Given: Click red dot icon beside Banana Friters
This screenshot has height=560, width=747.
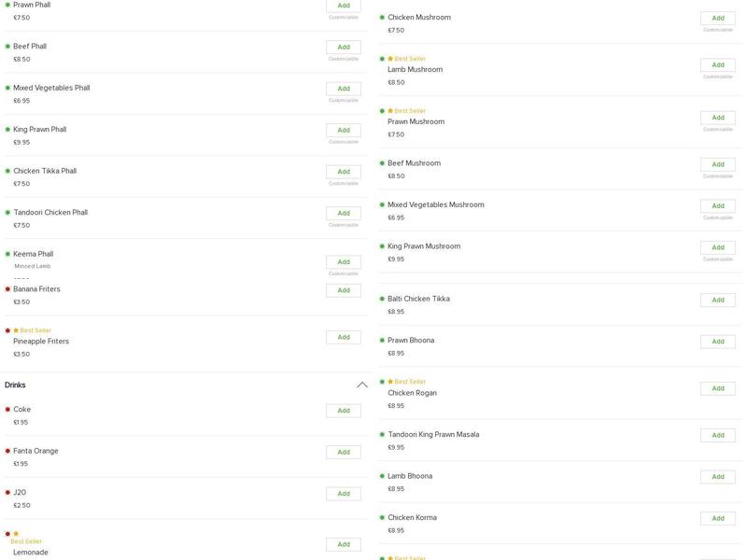Looking at the screenshot, I should click(7, 289).
